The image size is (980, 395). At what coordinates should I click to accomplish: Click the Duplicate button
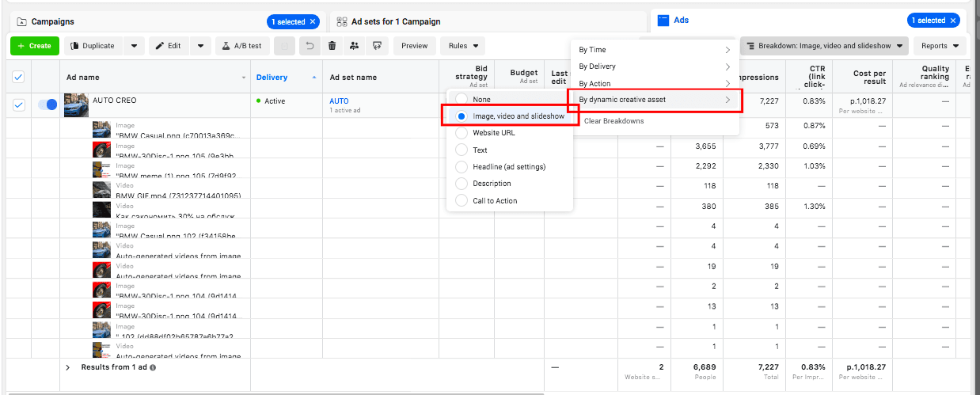(93, 46)
